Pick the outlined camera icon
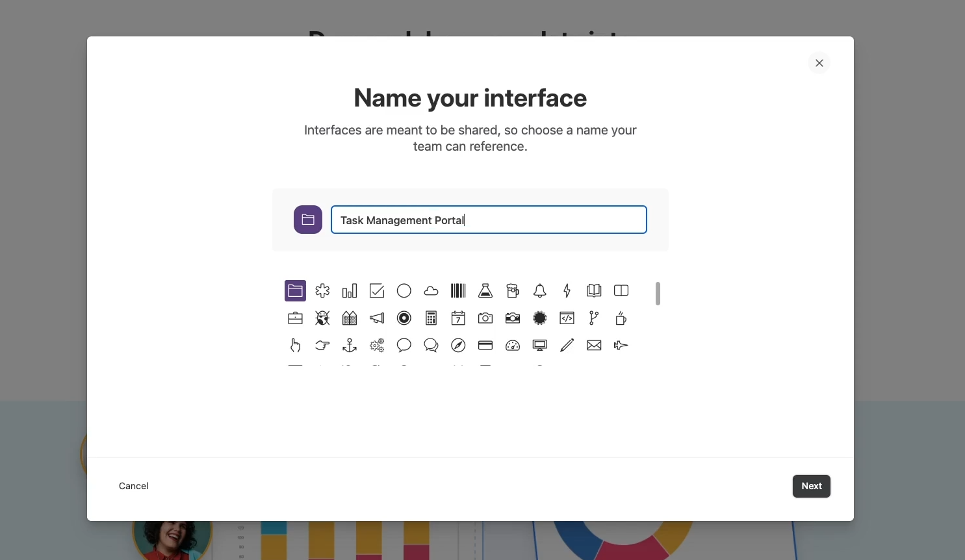 pos(485,318)
